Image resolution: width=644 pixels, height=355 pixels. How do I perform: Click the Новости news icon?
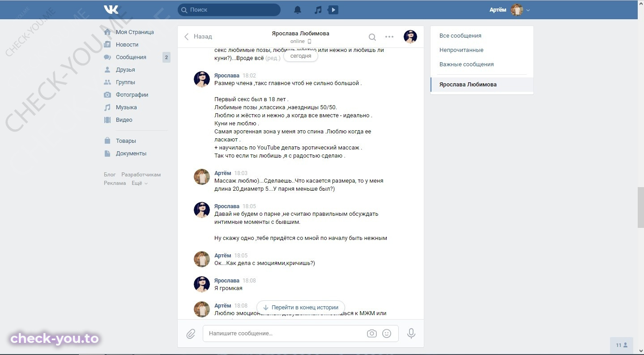pyautogui.click(x=107, y=45)
